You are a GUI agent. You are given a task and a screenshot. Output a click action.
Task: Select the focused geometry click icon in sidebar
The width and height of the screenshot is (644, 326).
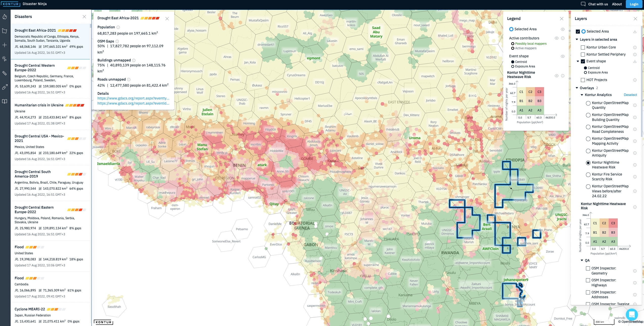click(5, 59)
